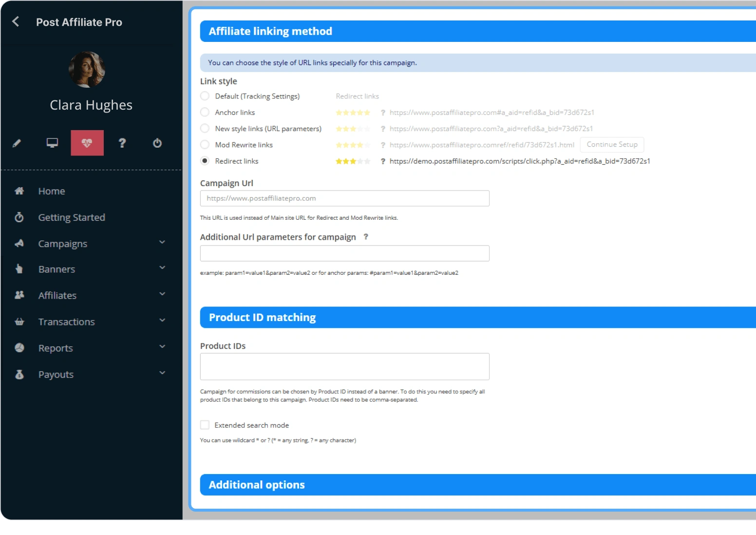Expand the Affiliates menu chevron
The image size is (756, 535).
[x=162, y=294]
